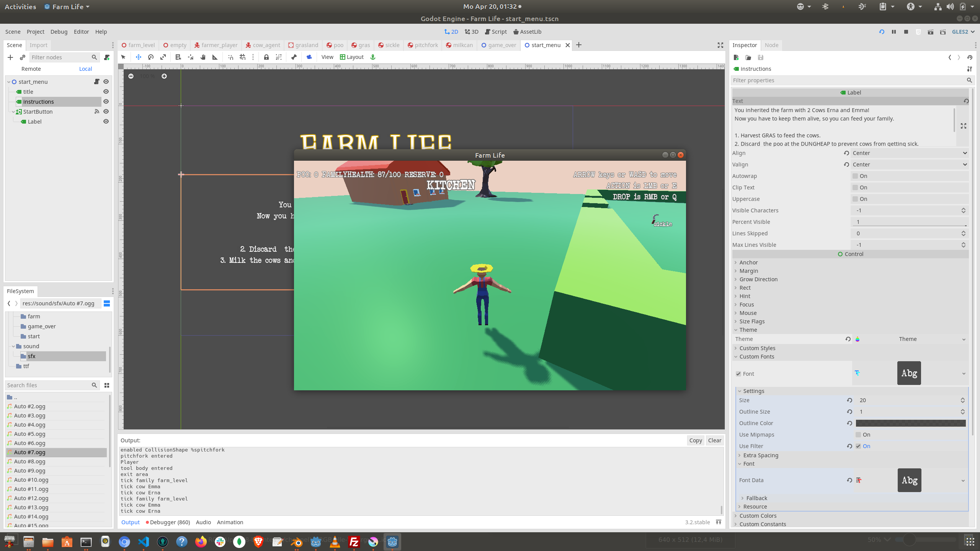Click the Pan mode hand icon
The width and height of the screenshot is (980, 551).
[203, 57]
